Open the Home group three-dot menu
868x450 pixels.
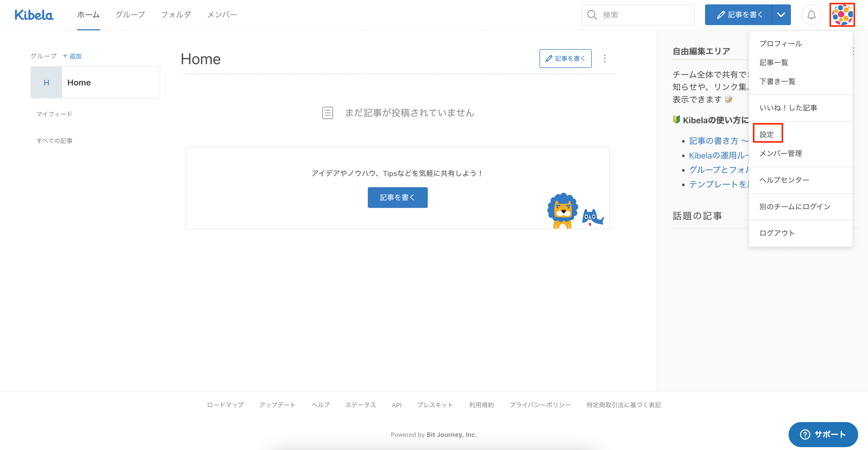click(x=604, y=59)
